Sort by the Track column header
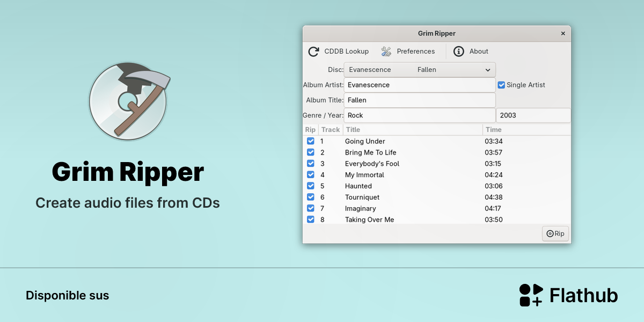 331,130
